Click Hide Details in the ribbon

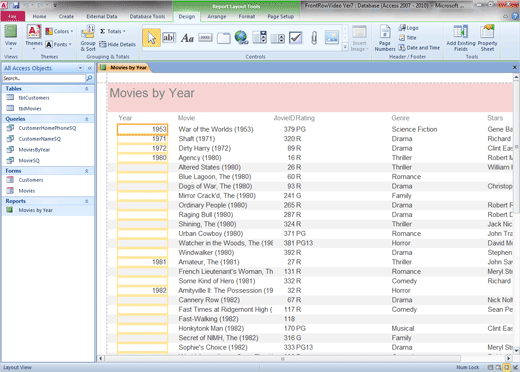click(117, 44)
